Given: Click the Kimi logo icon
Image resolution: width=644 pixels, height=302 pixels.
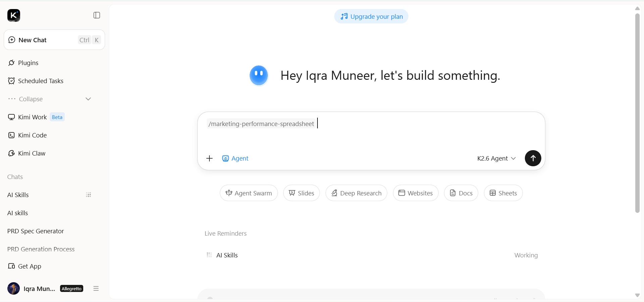Looking at the screenshot, I should click(x=14, y=15).
